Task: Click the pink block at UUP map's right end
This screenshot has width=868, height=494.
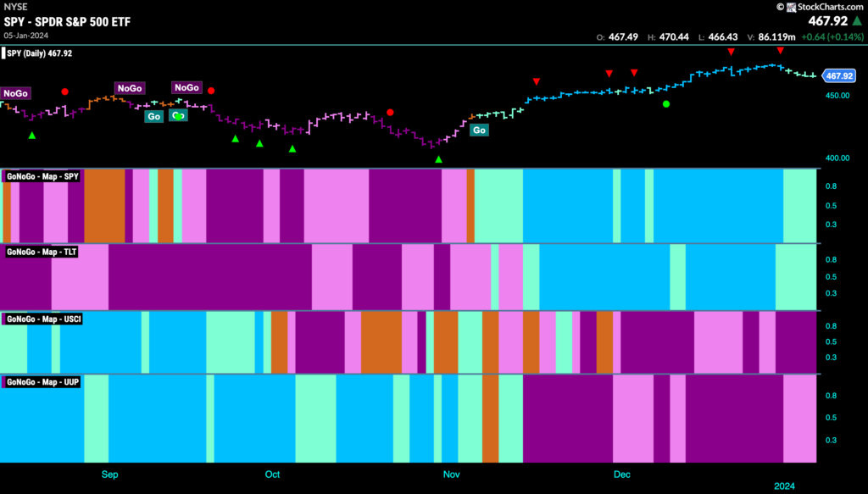Action: [800, 419]
